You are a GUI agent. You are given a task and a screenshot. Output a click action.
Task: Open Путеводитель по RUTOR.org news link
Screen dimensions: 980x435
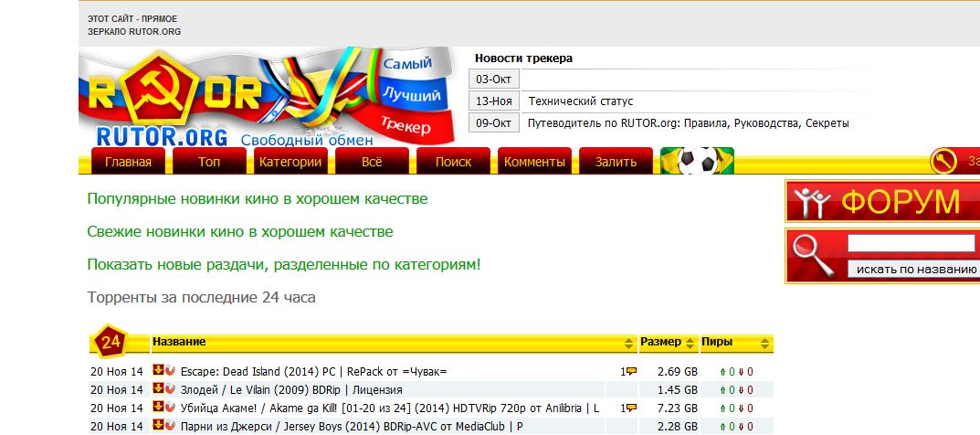(688, 123)
